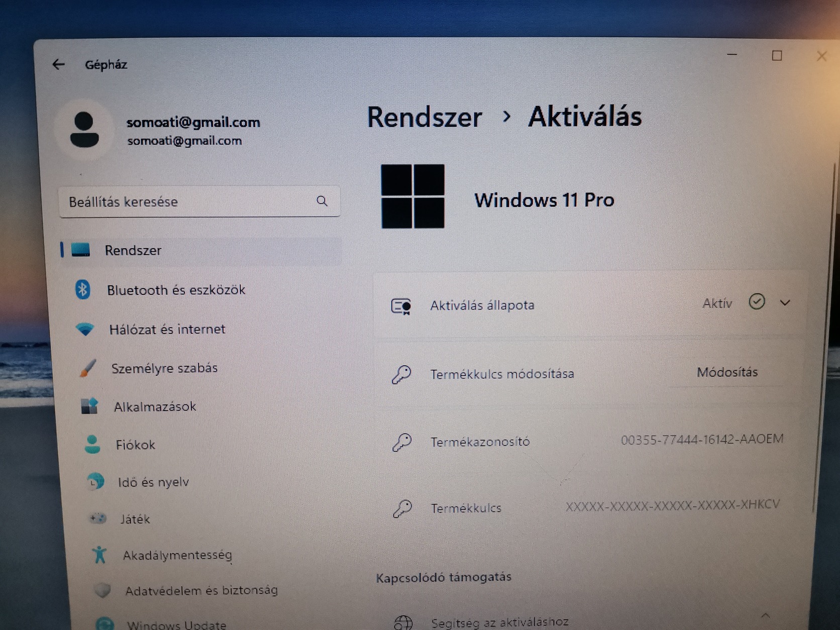
Task: Click the Személyre szabás paintbrush icon
Action: [x=87, y=368]
